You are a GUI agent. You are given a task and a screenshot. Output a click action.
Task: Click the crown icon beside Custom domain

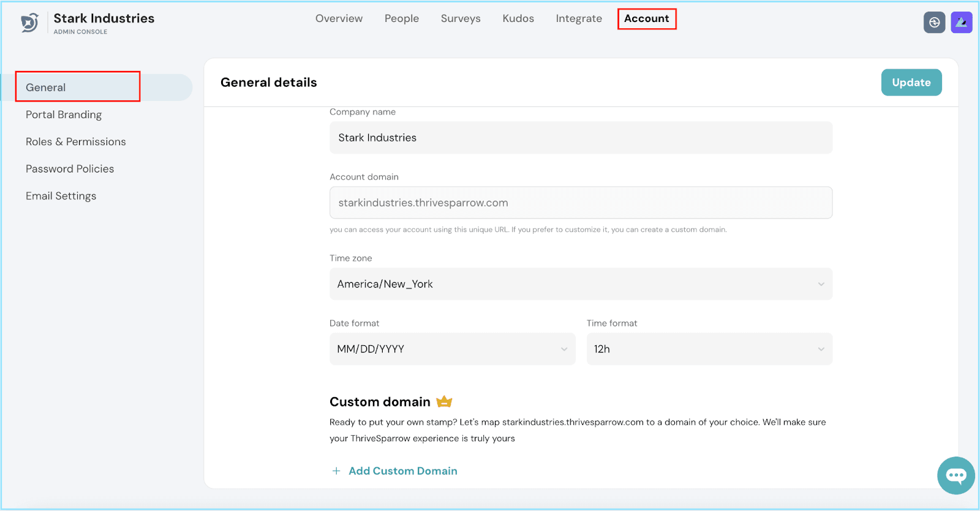click(444, 401)
